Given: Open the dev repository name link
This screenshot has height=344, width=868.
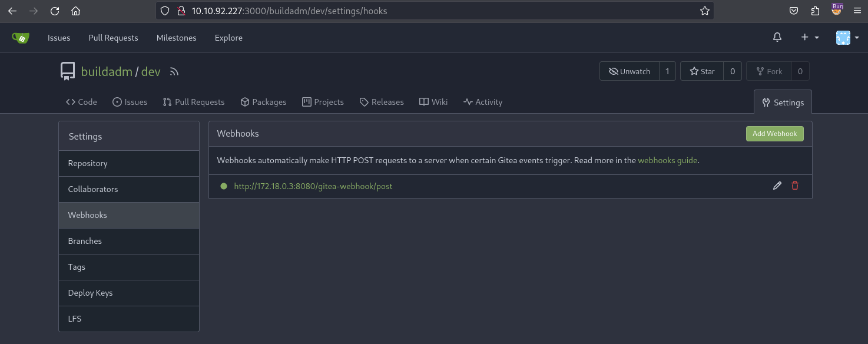Looking at the screenshot, I should click(x=151, y=72).
